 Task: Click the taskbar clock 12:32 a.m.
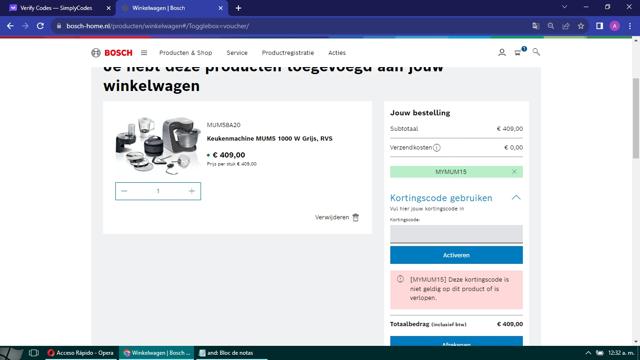click(621, 353)
